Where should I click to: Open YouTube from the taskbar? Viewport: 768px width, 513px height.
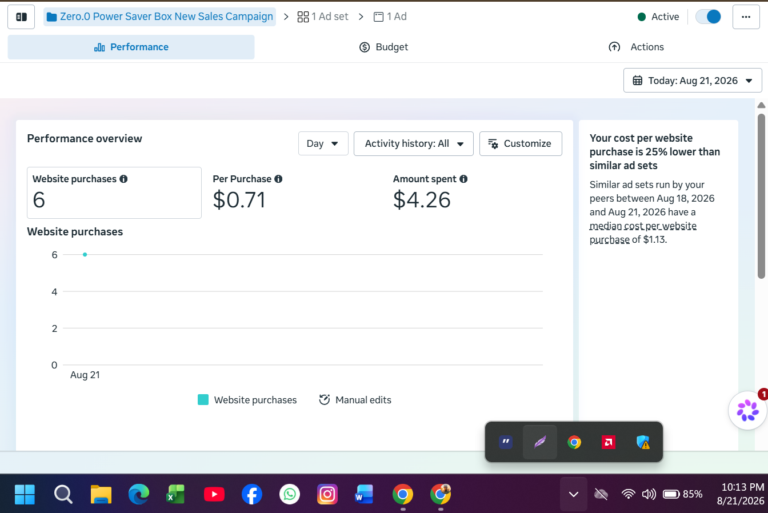click(214, 494)
